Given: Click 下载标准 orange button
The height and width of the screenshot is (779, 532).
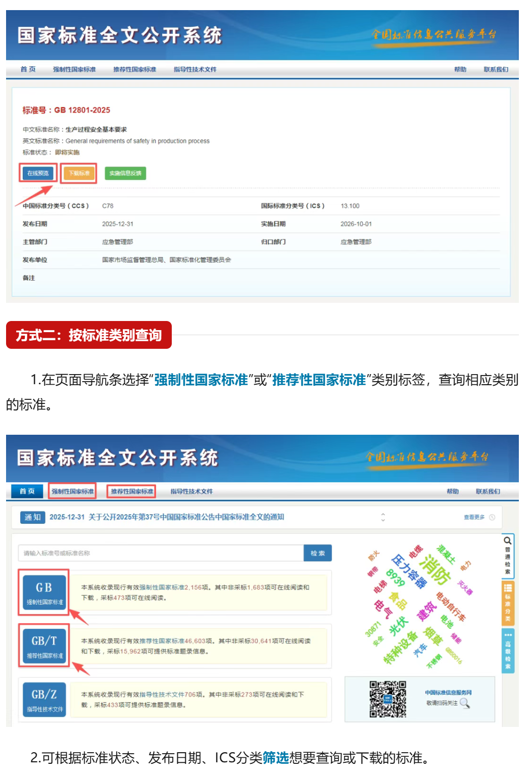Looking at the screenshot, I should [x=79, y=173].
